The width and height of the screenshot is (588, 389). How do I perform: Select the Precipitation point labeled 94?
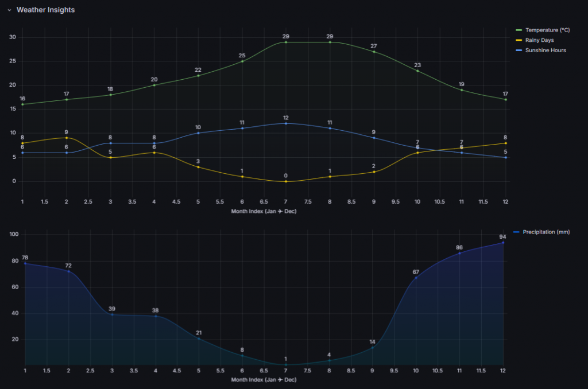(x=503, y=243)
